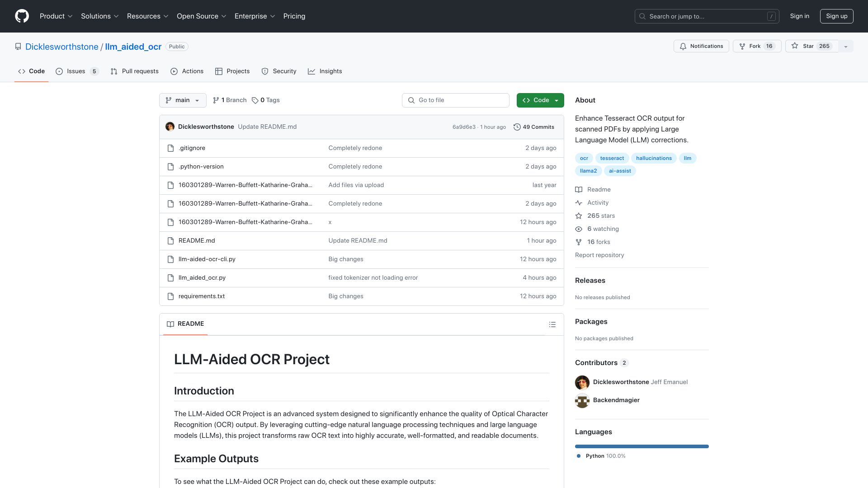Open the README outline list icon
868x488 pixels.
coord(552,324)
